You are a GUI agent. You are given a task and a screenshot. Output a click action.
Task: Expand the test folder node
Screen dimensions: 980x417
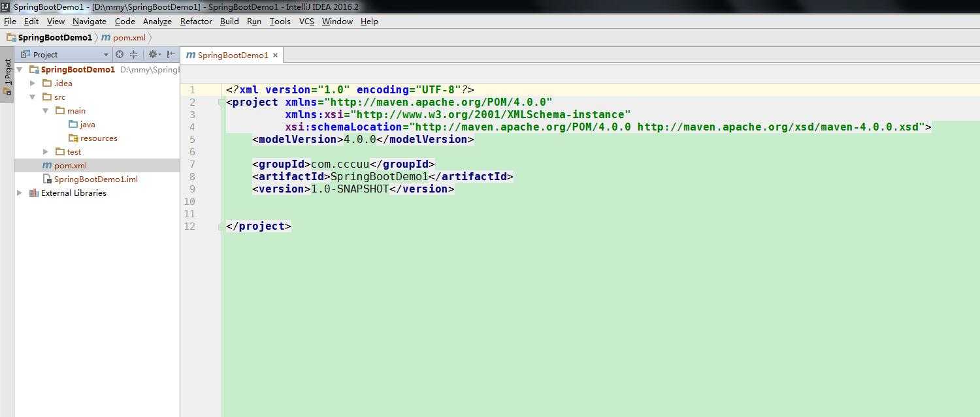pyautogui.click(x=46, y=151)
